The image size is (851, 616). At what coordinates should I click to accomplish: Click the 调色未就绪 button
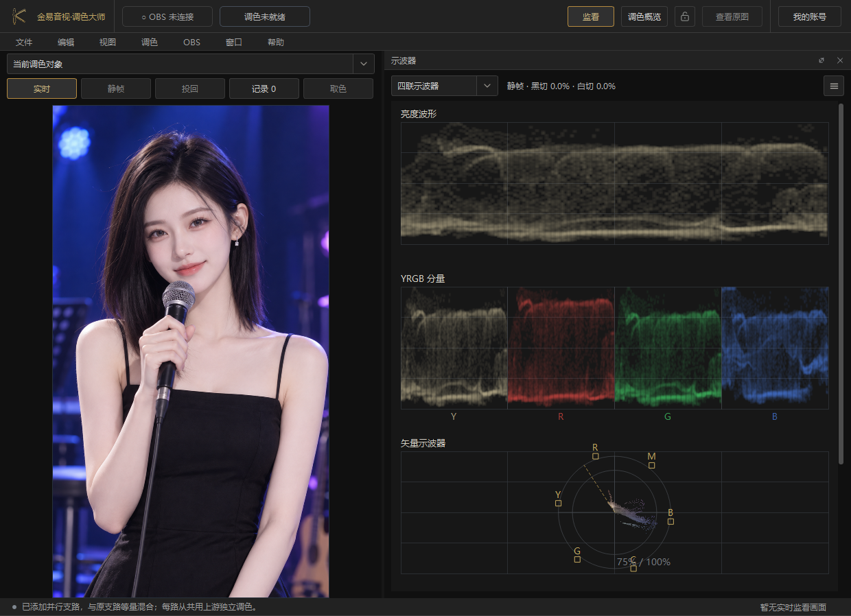click(265, 16)
